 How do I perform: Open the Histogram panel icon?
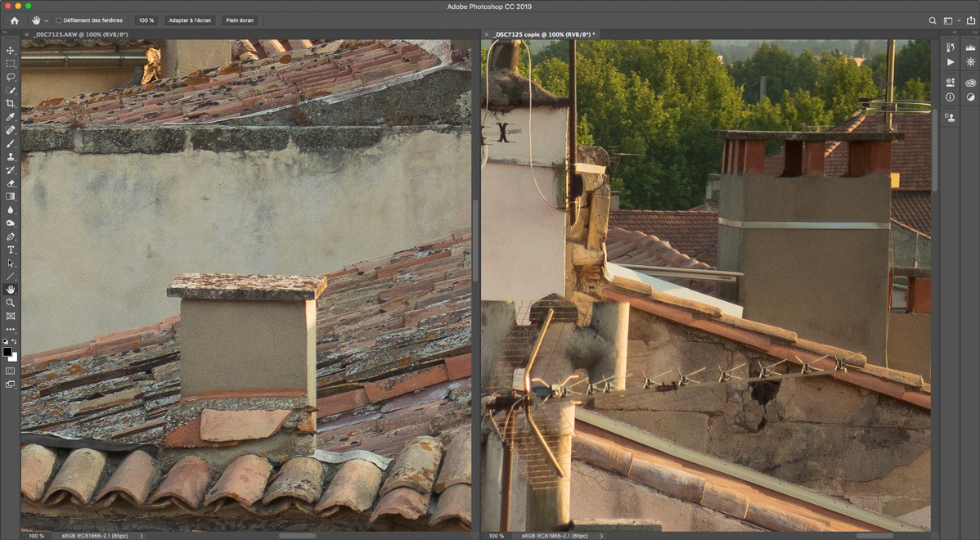(970, 48)
